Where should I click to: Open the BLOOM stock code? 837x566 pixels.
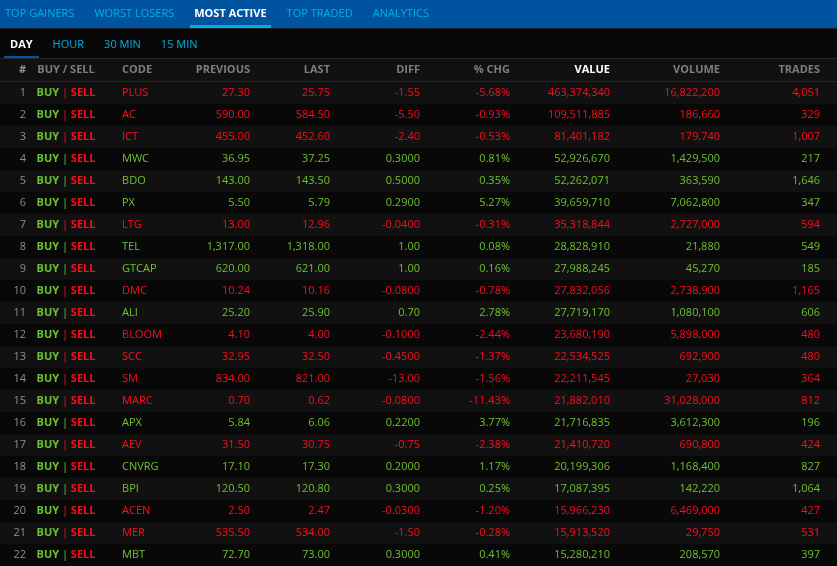coord(141,334)
